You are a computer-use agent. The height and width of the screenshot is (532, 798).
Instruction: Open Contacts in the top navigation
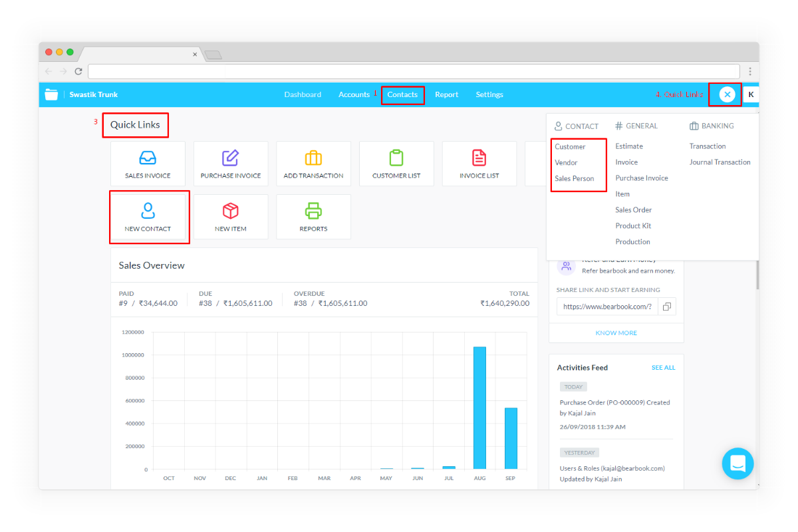point(402,94)
